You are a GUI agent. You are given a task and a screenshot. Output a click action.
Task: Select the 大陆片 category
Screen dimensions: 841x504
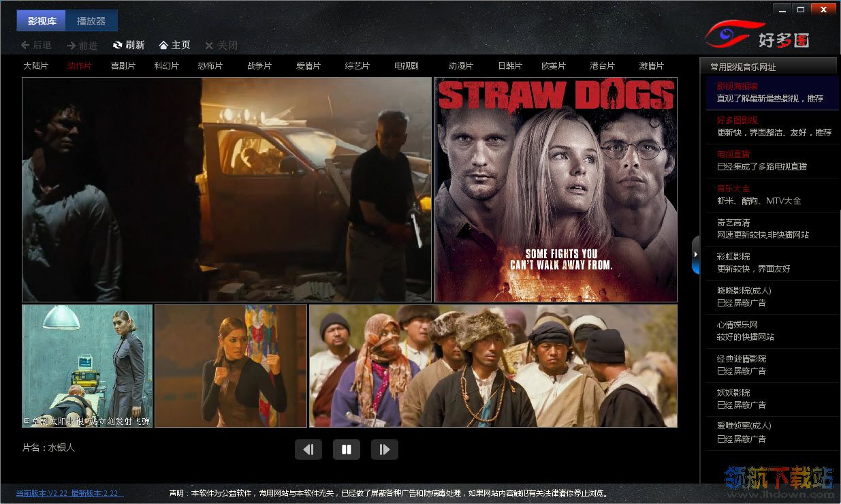tap(36, 66)
